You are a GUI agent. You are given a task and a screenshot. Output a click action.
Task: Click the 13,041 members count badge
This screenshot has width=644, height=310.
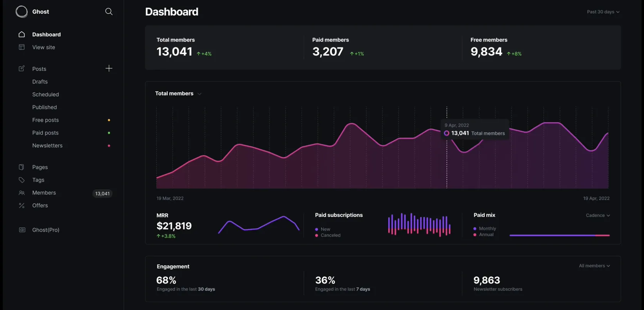102,194
